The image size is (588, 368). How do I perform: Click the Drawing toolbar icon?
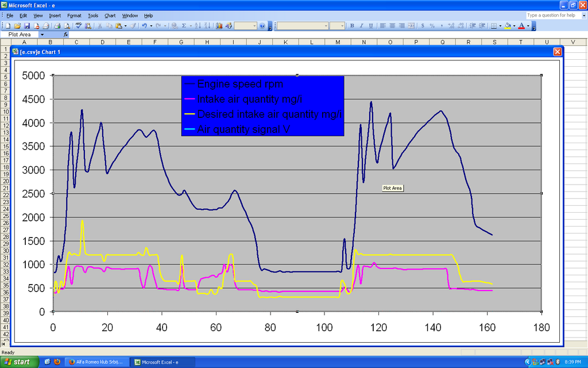229,25
